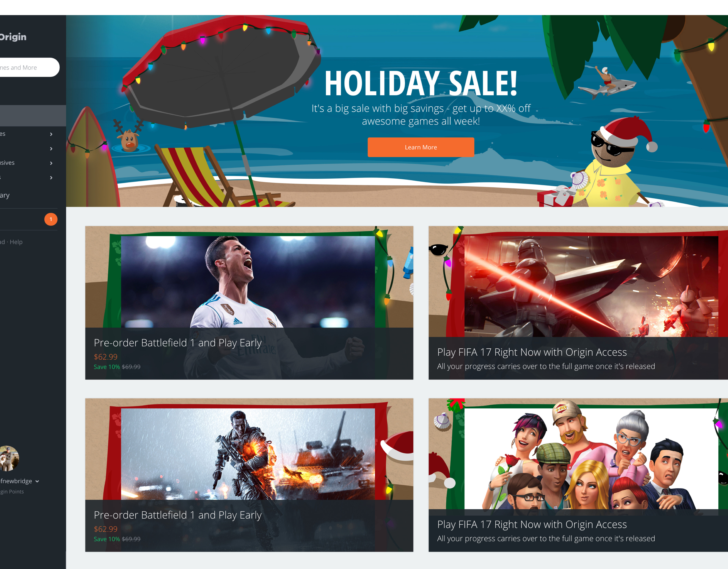Select the highlighted sidebar menu item

pyautogui.click(x=33, y=116)
